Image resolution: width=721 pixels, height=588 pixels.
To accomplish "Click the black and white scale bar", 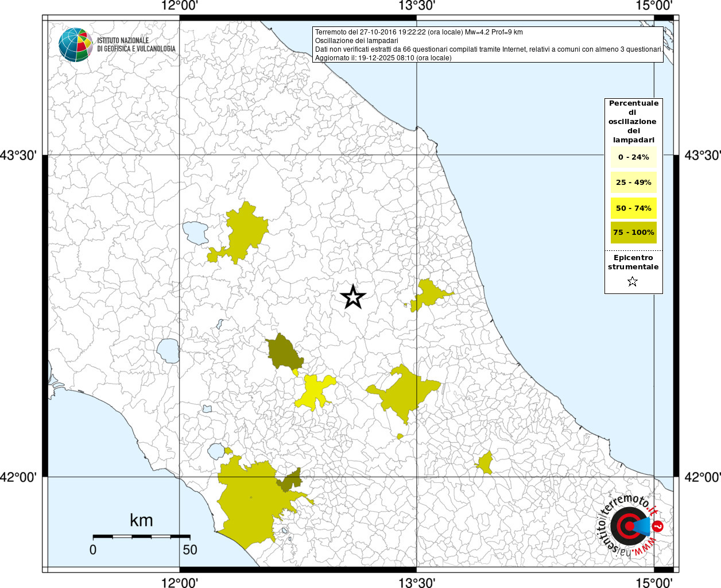I will pyautogui.click(x=141, y=536).
